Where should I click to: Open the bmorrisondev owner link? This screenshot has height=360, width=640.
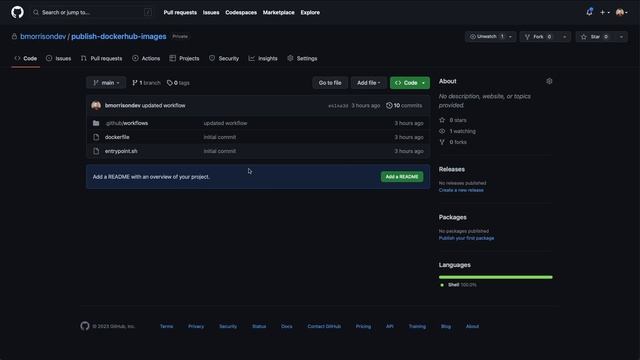(43, 36)
